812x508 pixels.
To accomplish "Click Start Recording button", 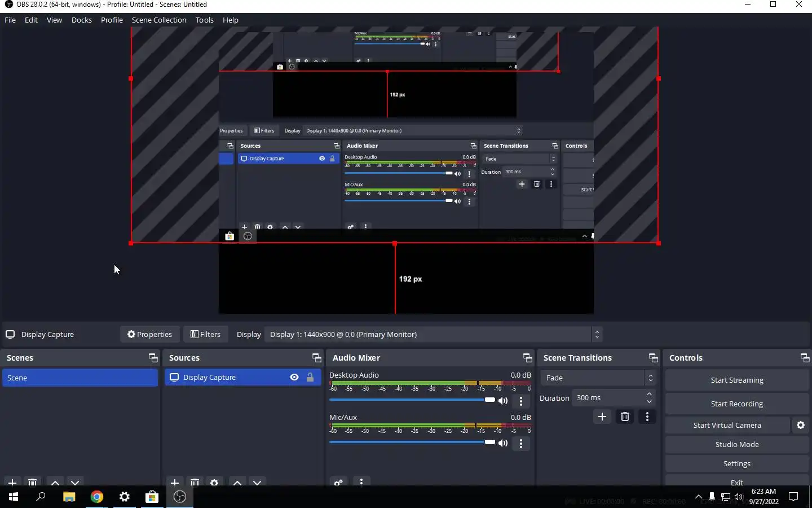I will [x=737, y=404].
